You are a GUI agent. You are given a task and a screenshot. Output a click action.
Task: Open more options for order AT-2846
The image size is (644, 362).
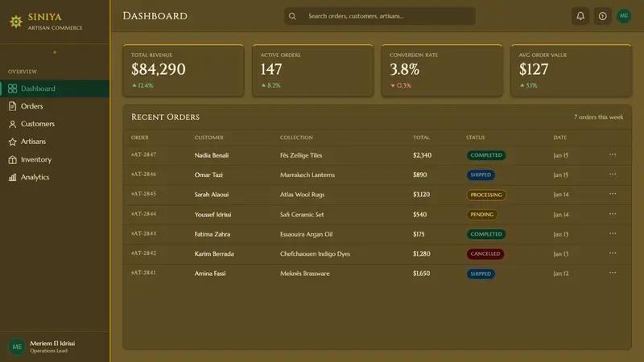tap(613, 175)
